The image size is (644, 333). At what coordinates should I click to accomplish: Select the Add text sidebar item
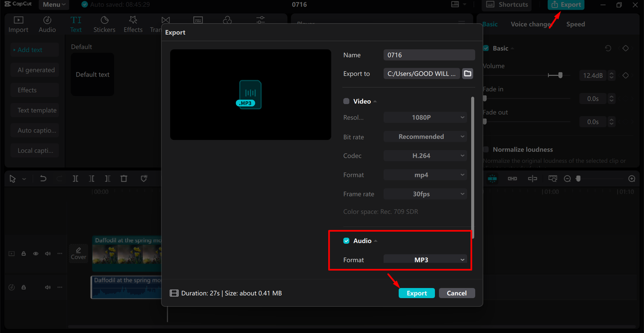click(x=35, y=50)
